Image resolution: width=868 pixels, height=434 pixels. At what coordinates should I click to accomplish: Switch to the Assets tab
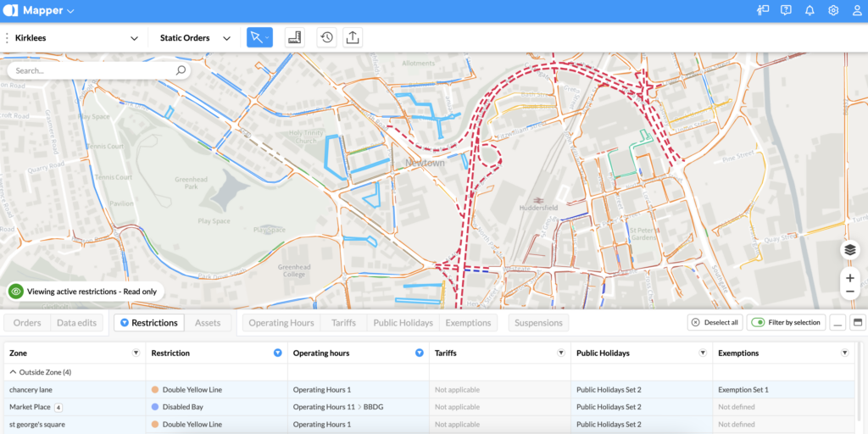coord(208,323)
